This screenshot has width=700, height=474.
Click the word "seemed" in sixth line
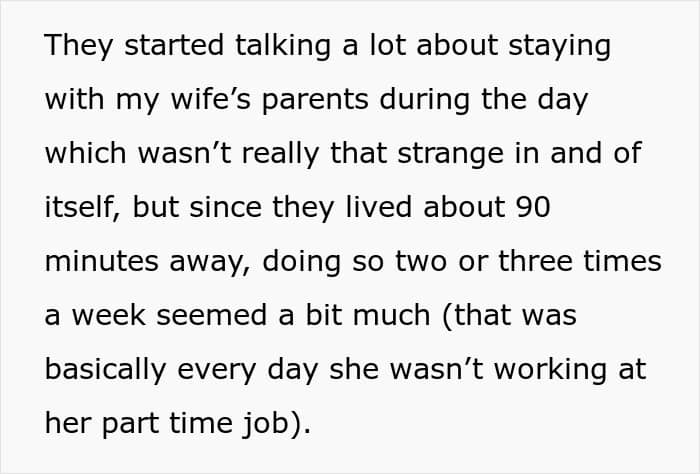212,315
